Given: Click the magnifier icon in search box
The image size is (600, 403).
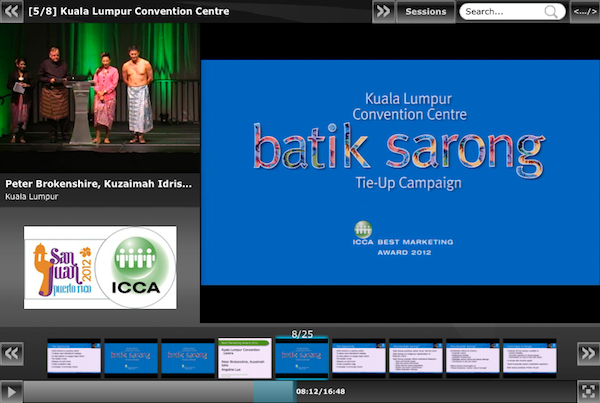Looking at the screenshot, I should [x=551, y=11].
